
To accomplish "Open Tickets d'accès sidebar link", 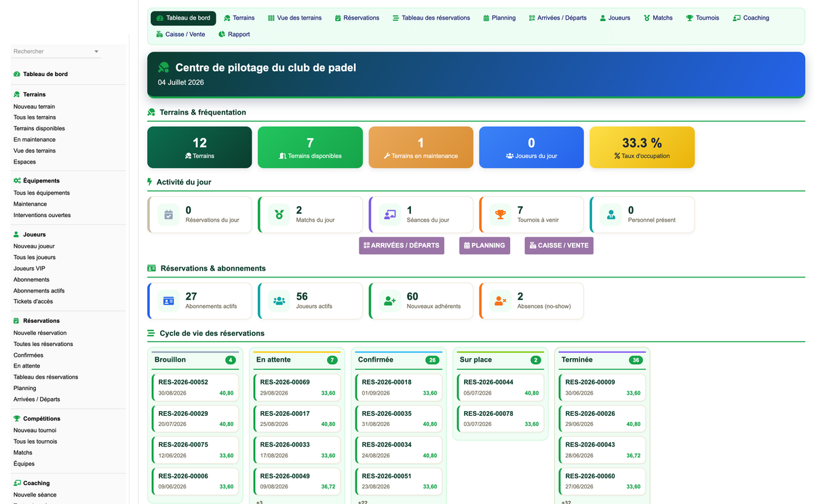I will 33,301.
